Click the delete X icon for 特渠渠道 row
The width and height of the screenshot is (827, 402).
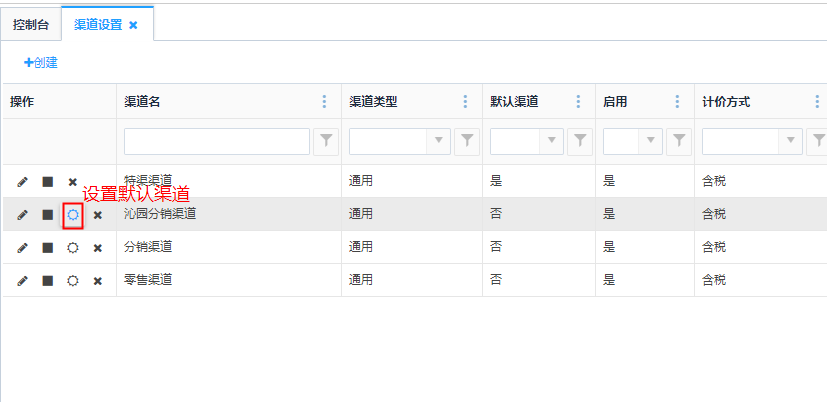72,182
